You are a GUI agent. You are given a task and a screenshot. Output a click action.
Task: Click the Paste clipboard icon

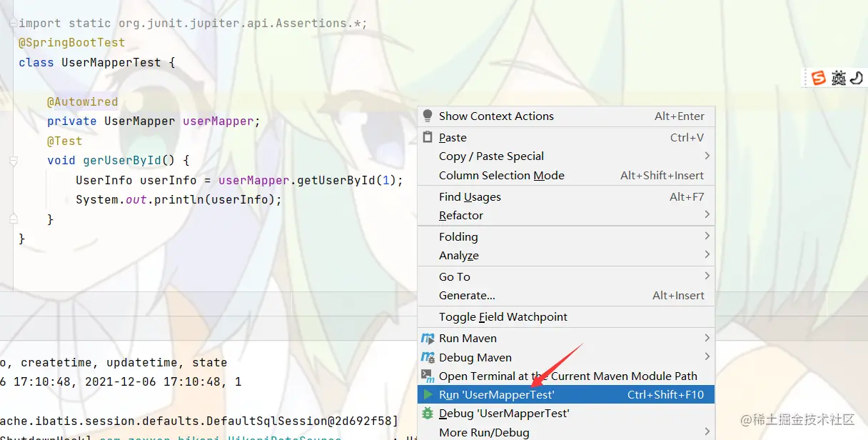pyautogui.click(x=428, y=137)
